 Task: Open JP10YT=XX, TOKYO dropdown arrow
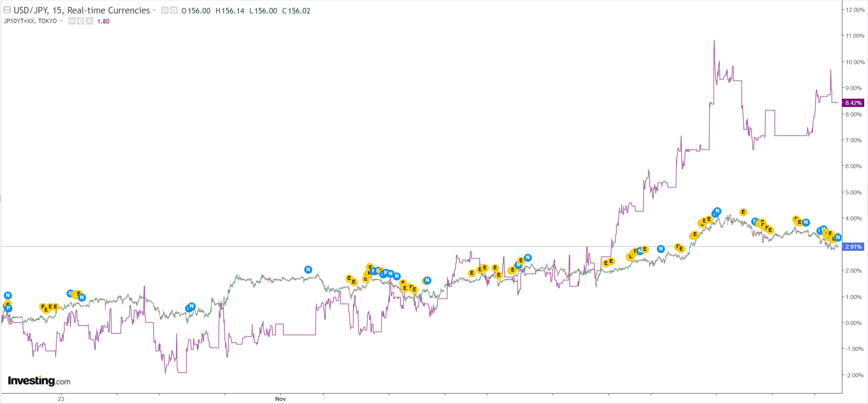point(61,21)
